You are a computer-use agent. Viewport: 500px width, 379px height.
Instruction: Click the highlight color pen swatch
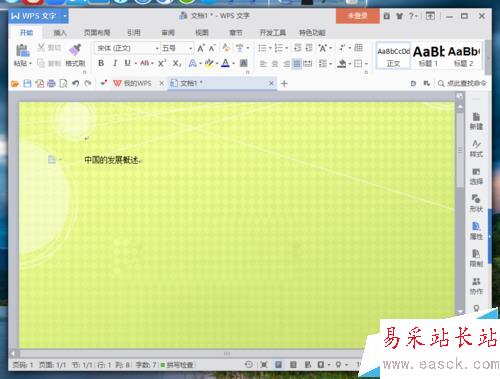pos(209,63)
